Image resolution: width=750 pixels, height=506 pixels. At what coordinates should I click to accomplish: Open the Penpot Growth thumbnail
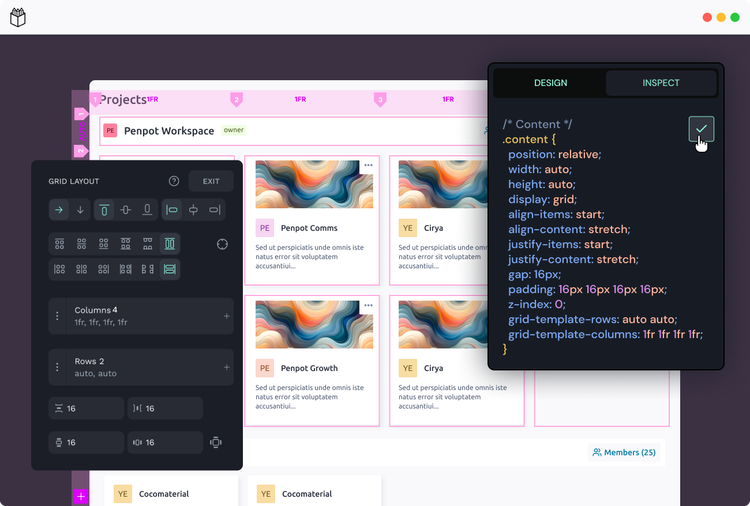pos(314,324)
